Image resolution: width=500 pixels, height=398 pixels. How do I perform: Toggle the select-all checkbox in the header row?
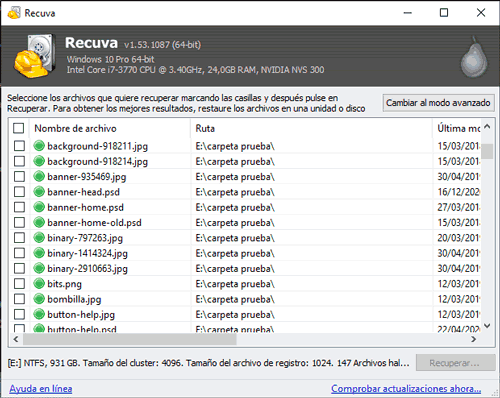(x=19, y=128)
